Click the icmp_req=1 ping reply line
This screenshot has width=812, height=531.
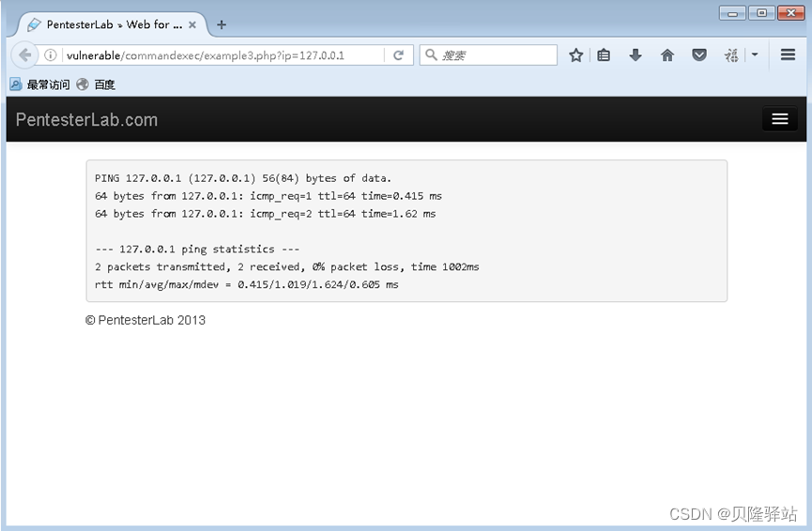point(268,196)
